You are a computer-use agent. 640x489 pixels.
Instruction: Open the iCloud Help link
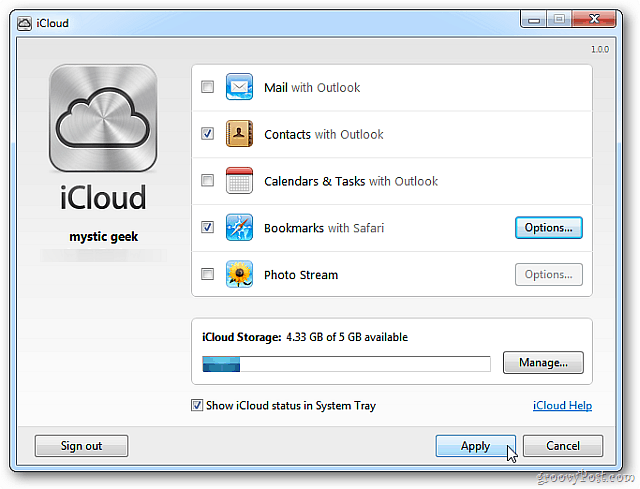[562, 405]
